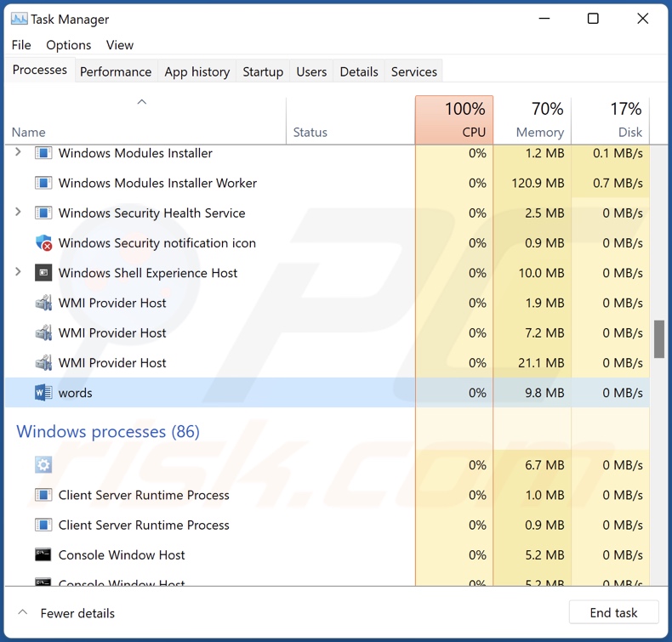
Task: Click the Windows Modules Installer Worker icon
Action: (x=43, y=183)
